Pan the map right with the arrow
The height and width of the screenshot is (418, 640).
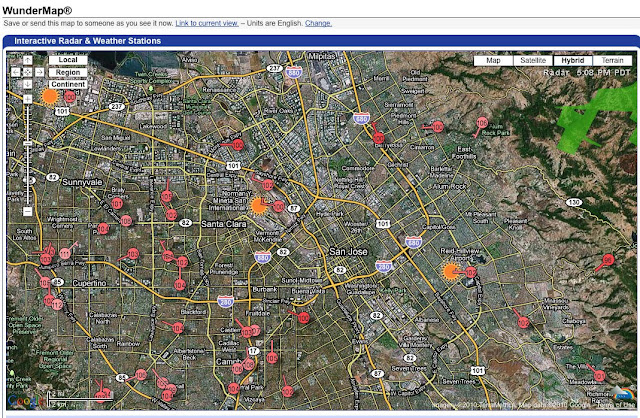coord(39,72)
